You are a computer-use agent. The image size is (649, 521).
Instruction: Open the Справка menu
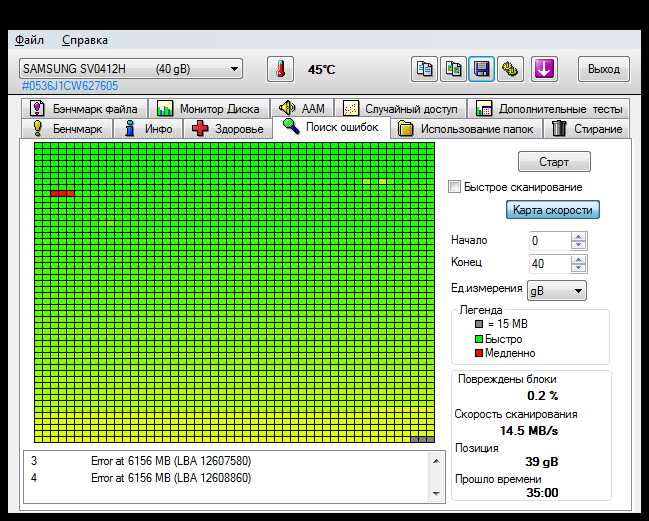click(x=85, y=40)
